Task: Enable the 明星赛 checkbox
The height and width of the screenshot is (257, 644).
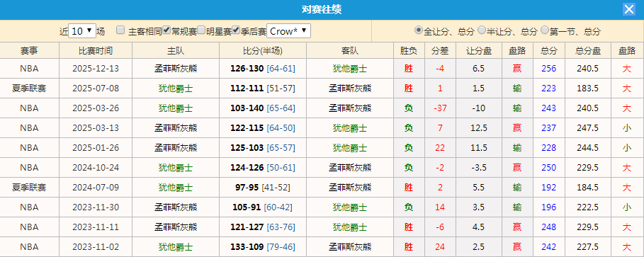Action: coord(200,30)
